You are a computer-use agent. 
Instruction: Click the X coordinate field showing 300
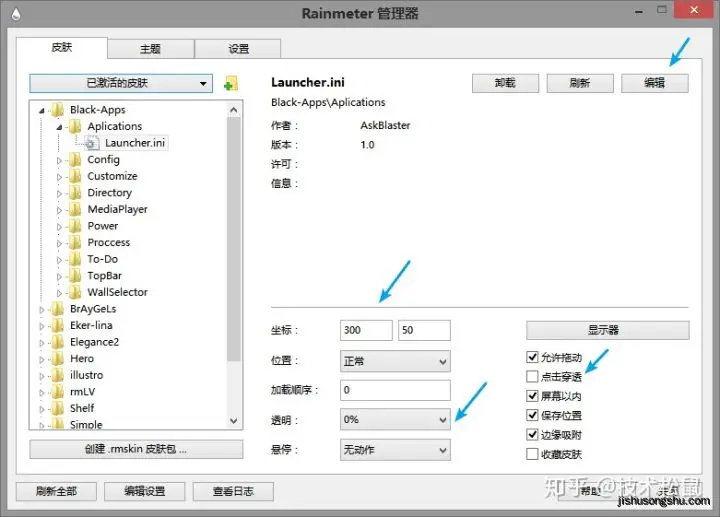point(366,330)
